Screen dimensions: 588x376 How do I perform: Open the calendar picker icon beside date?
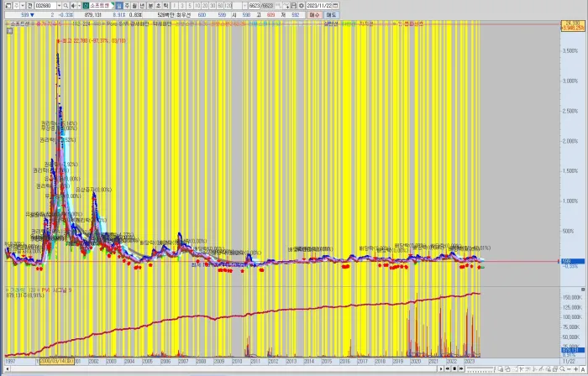pos(335,6)
